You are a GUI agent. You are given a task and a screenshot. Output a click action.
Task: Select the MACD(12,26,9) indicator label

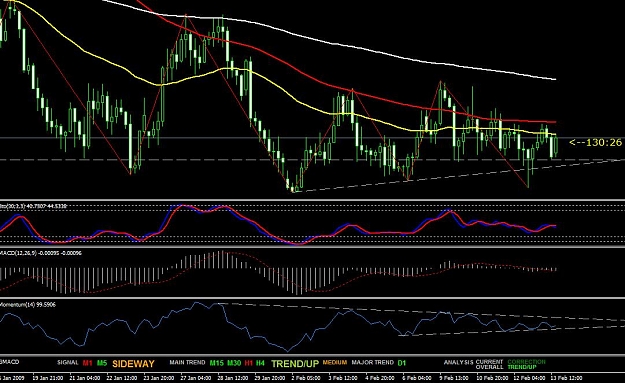coord(41,253)
